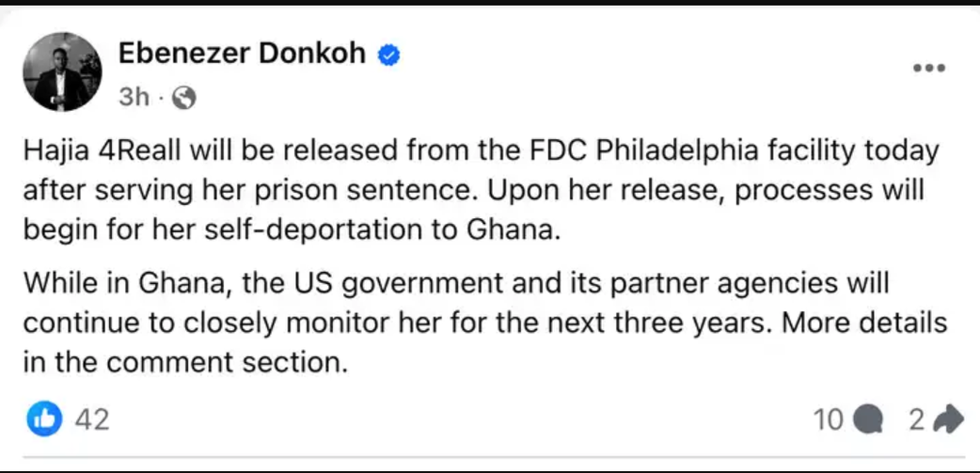Open the 10 comments count
Image resolution: width=980 pixels, height=473 pixels.
tap(829, 420)
